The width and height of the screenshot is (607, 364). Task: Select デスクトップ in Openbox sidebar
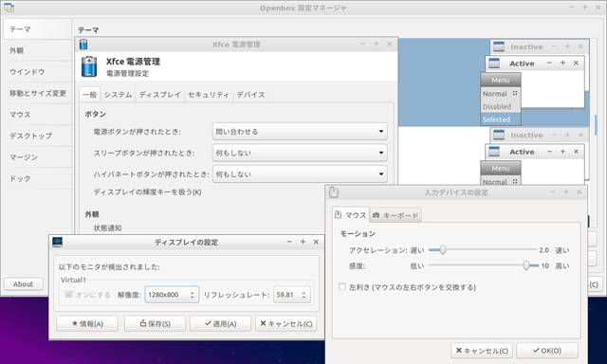(37, 136)
